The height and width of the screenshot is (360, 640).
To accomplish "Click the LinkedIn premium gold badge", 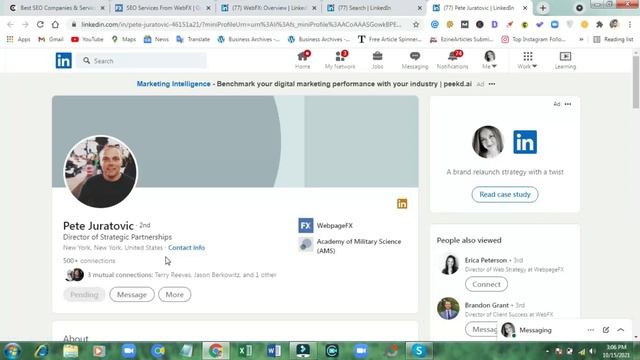I will coord(402,204).
